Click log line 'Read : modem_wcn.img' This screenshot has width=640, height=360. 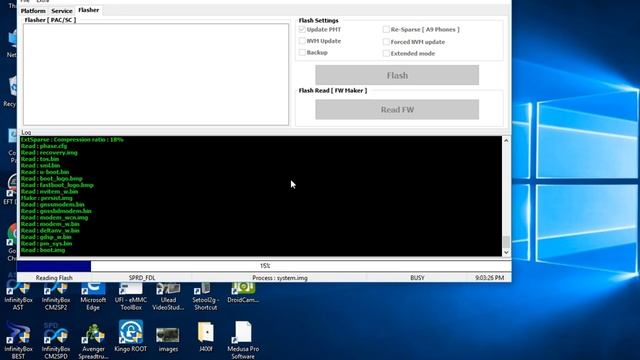tap(54, 218)
